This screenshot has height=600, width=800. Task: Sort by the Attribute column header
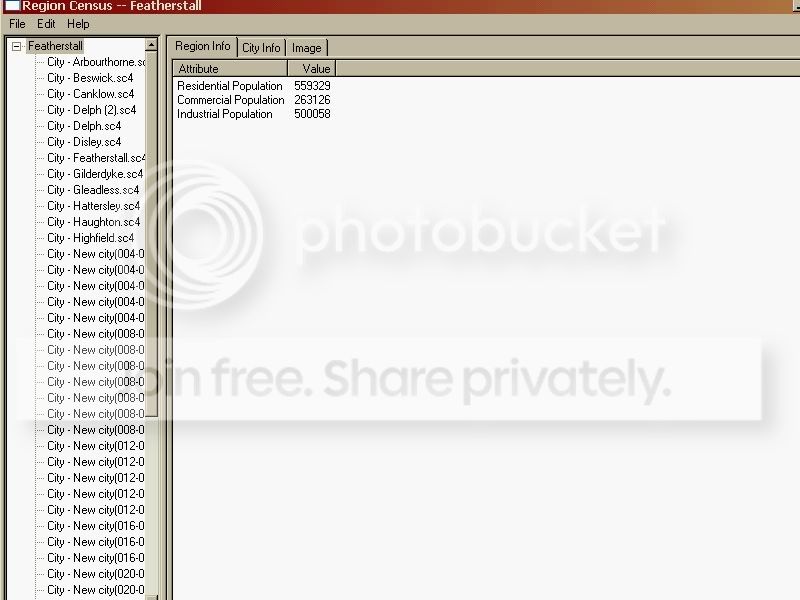coord(230,68)
